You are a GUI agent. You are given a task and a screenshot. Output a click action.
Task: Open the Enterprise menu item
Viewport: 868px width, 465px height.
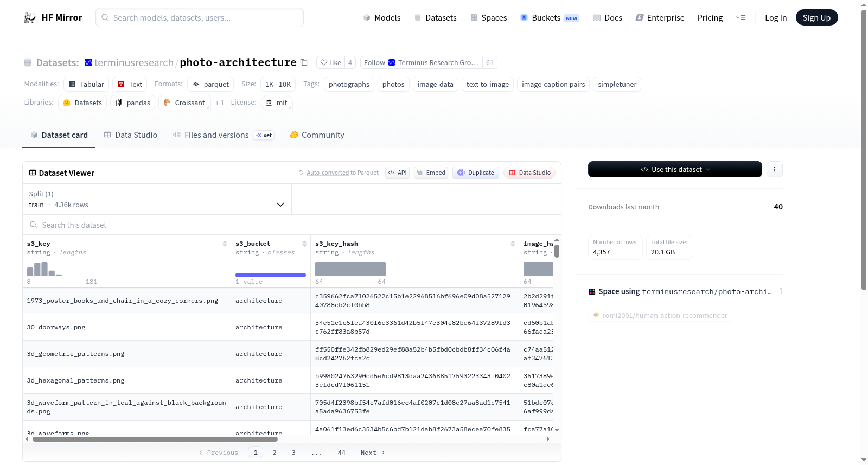point(660,18)
